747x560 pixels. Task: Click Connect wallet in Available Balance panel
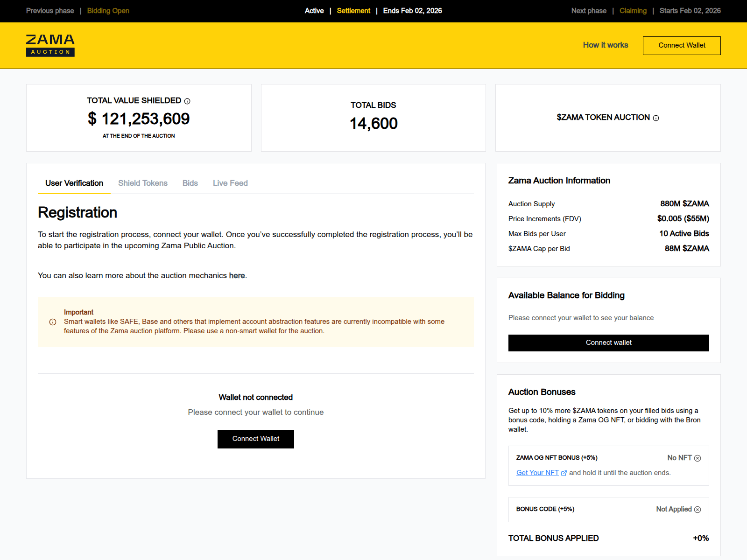click(609, 343)
